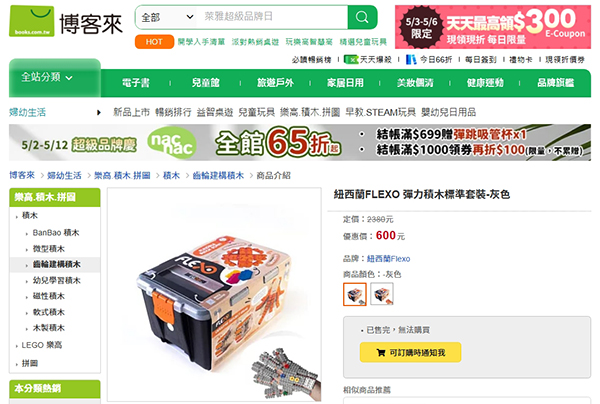Select the first gray color thumbnail
This screenshot has width=600, height=404.
[x=355, y=294]
